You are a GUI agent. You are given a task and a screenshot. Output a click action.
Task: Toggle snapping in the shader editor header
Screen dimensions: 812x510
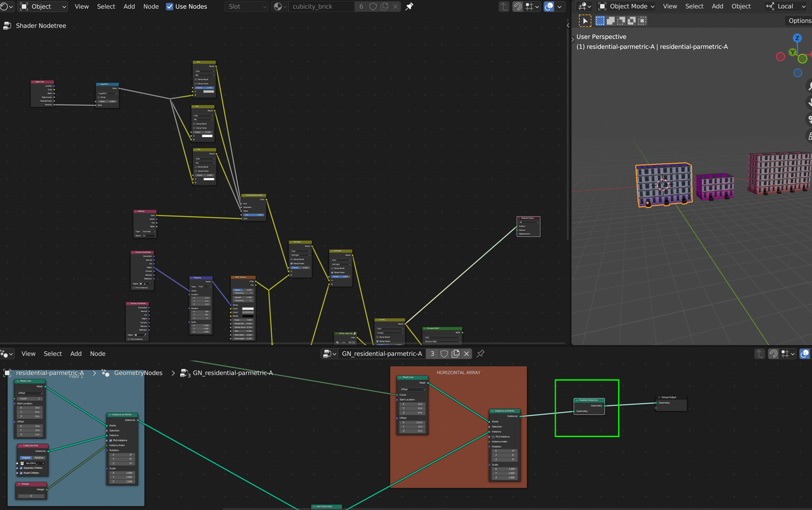pos(518,6)
